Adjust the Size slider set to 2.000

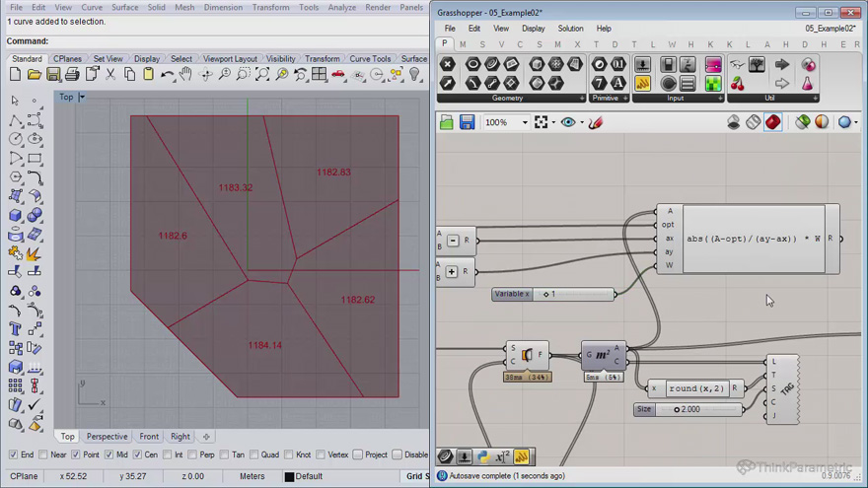pyautogui.click(x=687, y=409)
